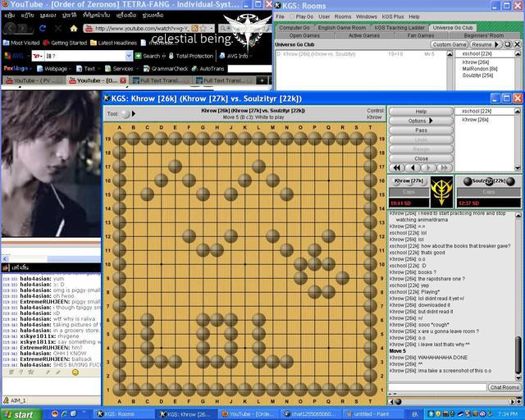The height and width of the screenshot is (420, 525).
Task: Click AutoTrans toolbar item
Action: 208,69
